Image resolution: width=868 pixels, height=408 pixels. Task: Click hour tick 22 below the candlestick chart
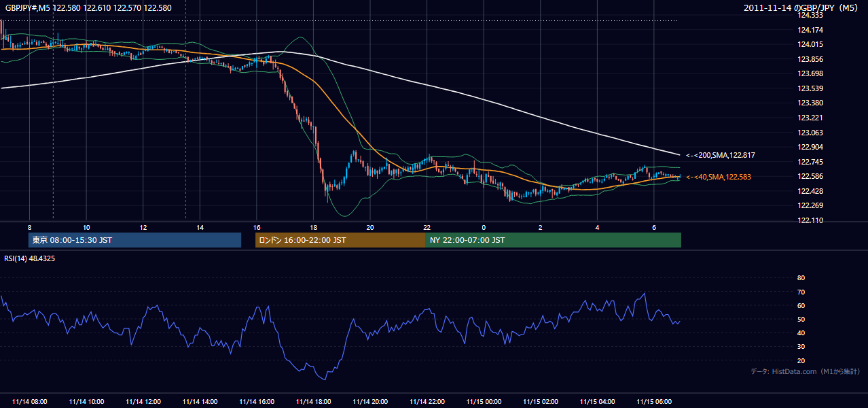[x=427, y=227]
